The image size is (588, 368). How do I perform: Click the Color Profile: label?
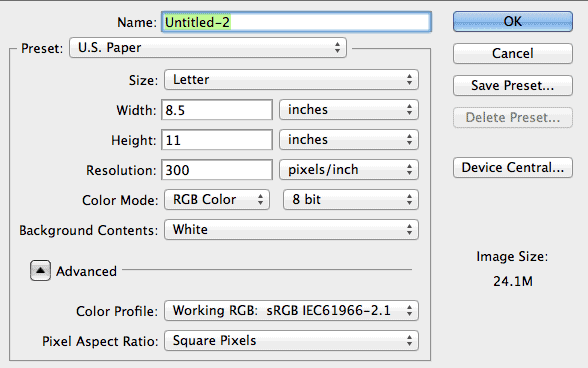(x=117, y=311)
